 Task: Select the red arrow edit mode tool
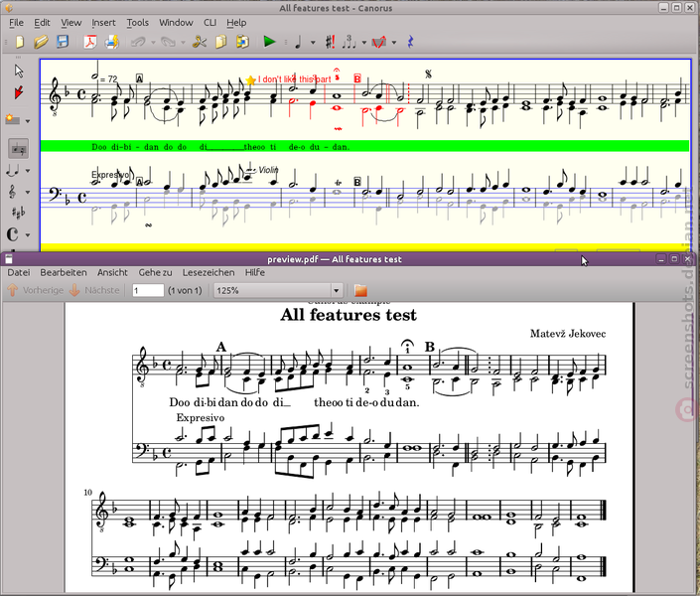[x=18, y=92]
